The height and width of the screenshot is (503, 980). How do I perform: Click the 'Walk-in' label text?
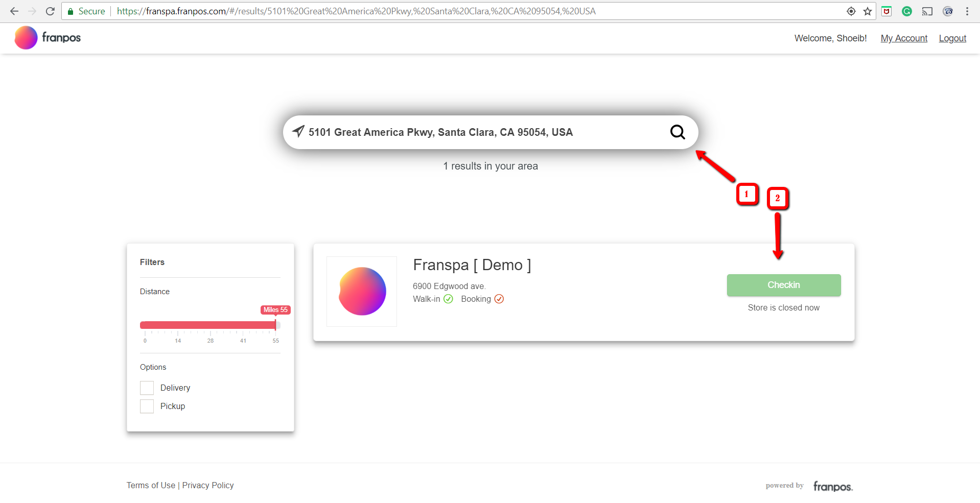pos(427,299)
